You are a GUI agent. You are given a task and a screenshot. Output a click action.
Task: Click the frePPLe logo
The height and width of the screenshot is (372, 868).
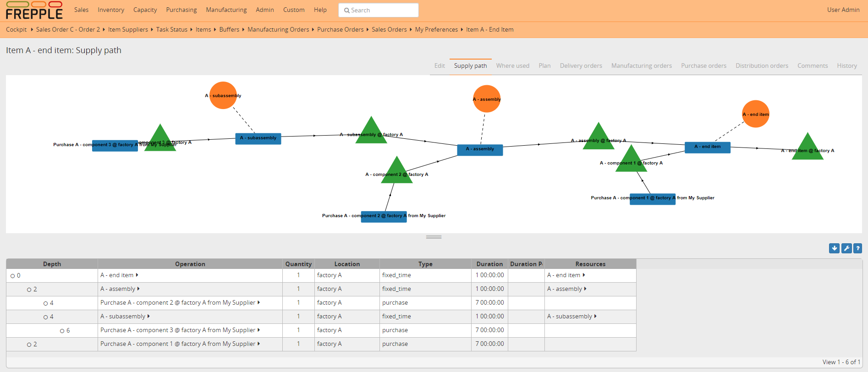(x=34, y=11)
